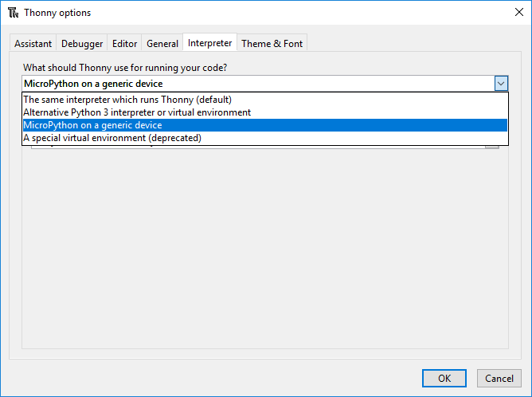Screen dimensions: 532x397
Task: Click the Thonny app icon in title bar
Action: point(13,13)
